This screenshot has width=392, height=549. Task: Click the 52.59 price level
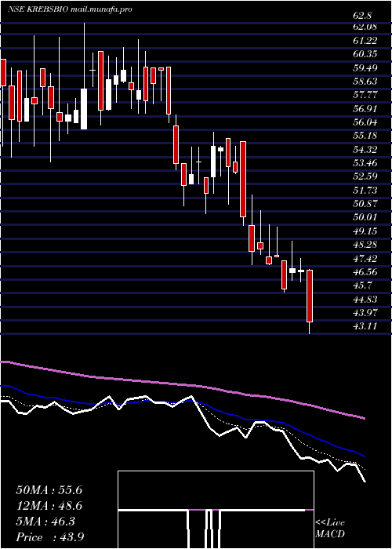coord(365,176)
